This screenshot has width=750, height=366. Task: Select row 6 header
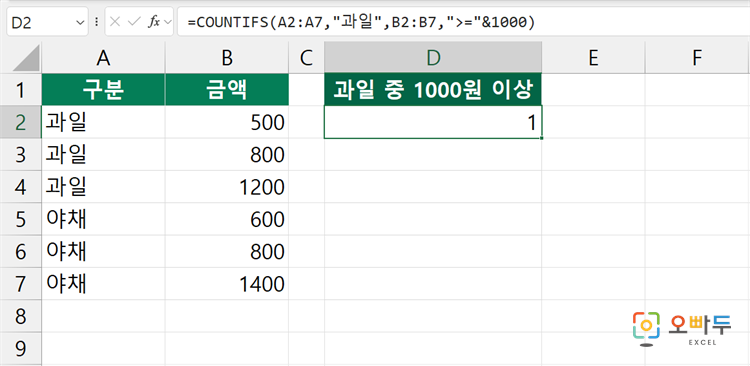pyautogui.click(x=21, y=252)
